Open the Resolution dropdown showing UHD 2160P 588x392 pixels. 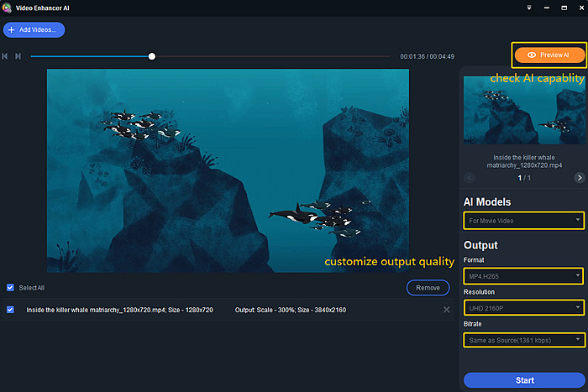[x=523, y=307]
